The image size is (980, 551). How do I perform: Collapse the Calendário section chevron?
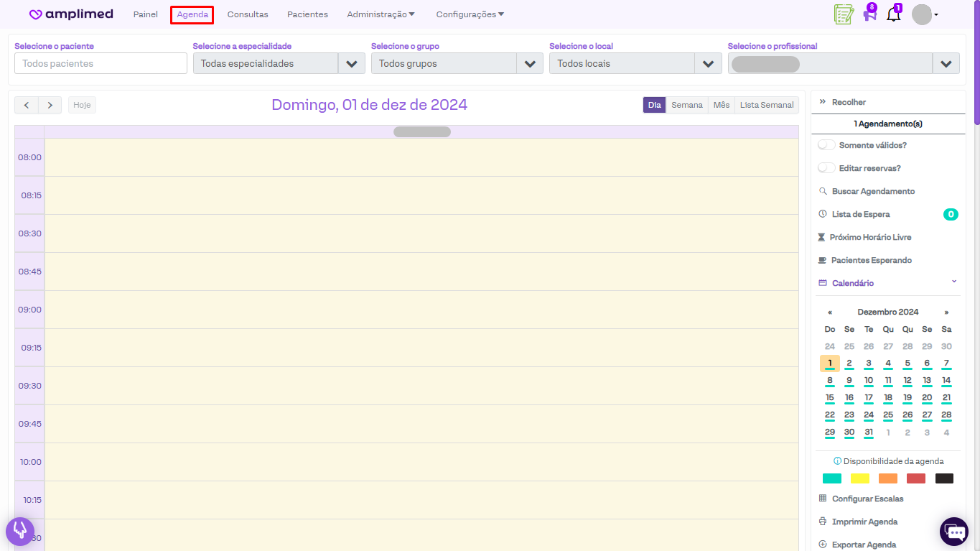point(954,282)
